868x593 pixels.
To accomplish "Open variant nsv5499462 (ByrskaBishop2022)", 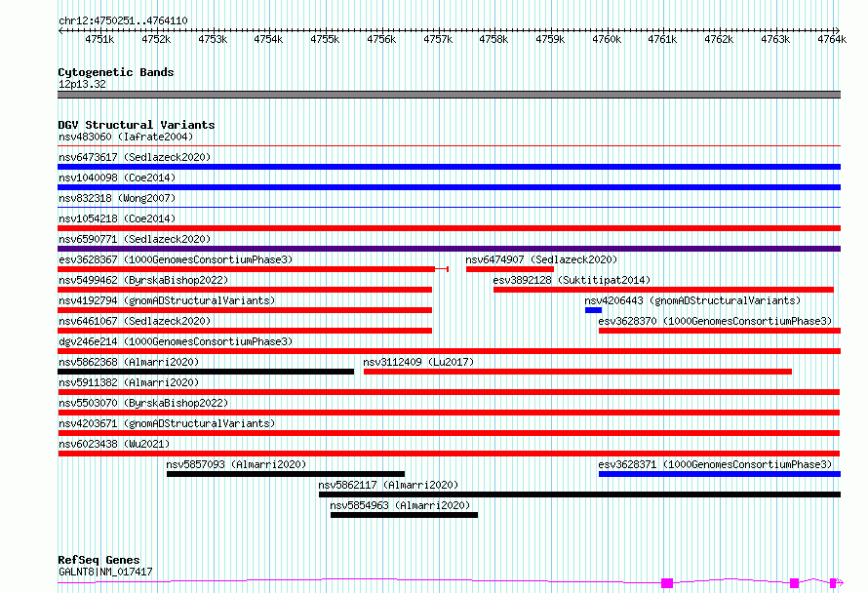I will (143, 280).
